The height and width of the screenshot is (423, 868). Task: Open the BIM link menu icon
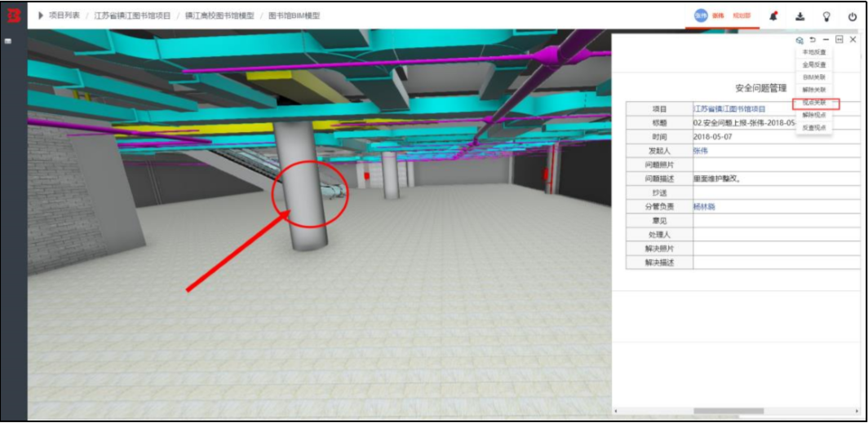click(x=799, y=40)
